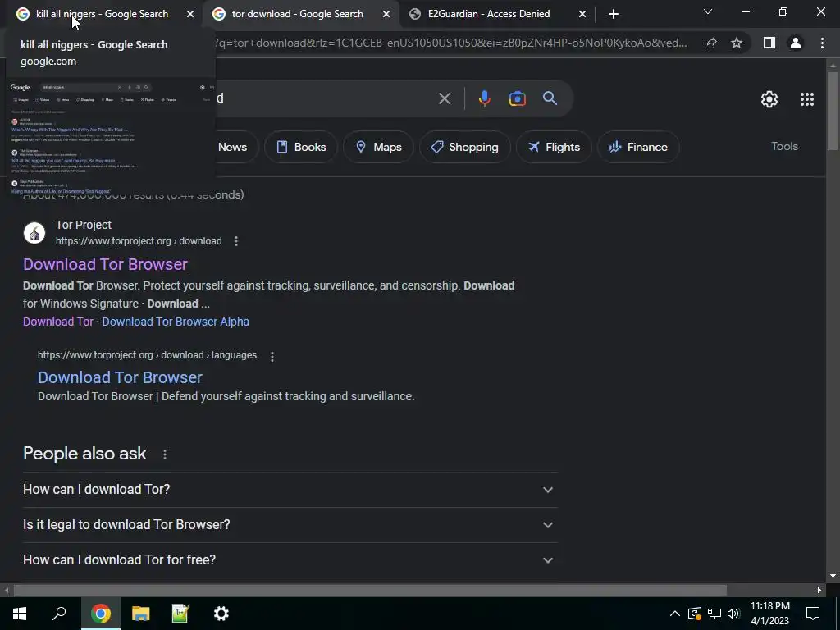This screenshot has width=840, height=630.
Task: Open three-dot menu next to People also ask
Action: (164, 454)
